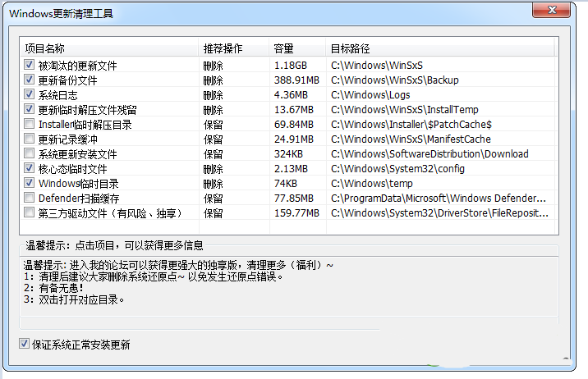
Task: Sort by the 推荐操作 column header
Action: click(233, 48)
